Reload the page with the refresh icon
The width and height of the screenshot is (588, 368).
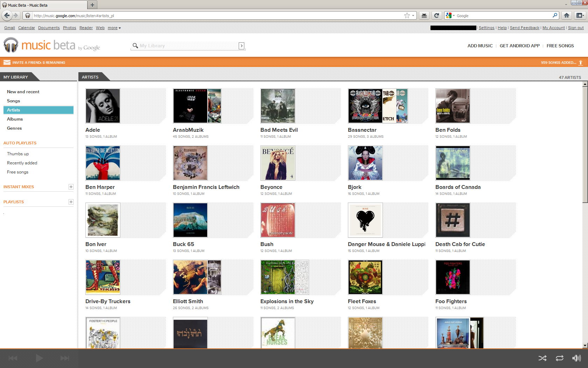tap(436, 15)
